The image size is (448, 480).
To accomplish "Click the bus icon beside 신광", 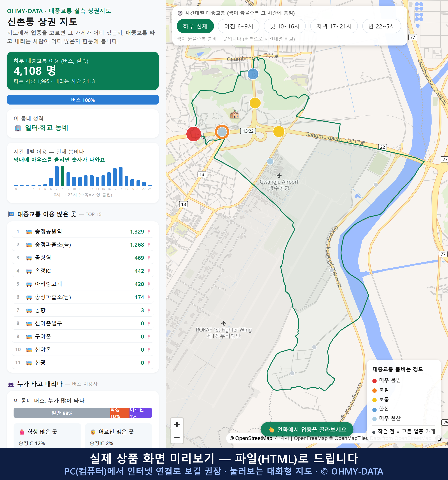I will pos(29,363).
